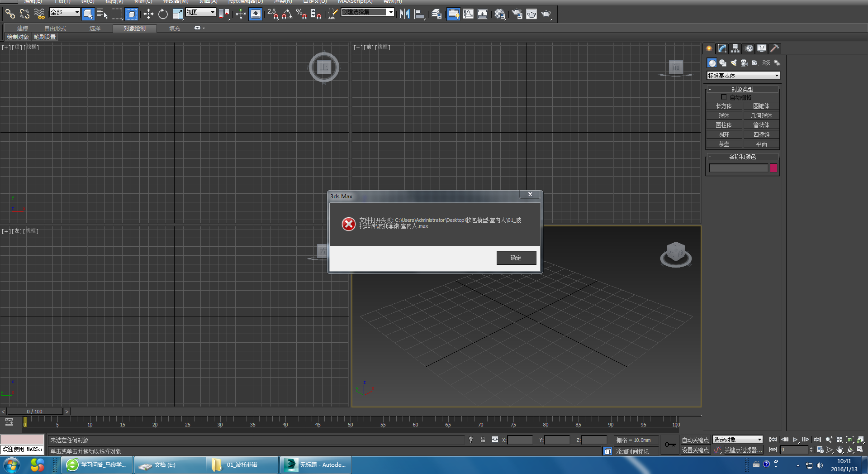Open the Utilities hammer panel icon

(775, 48)
